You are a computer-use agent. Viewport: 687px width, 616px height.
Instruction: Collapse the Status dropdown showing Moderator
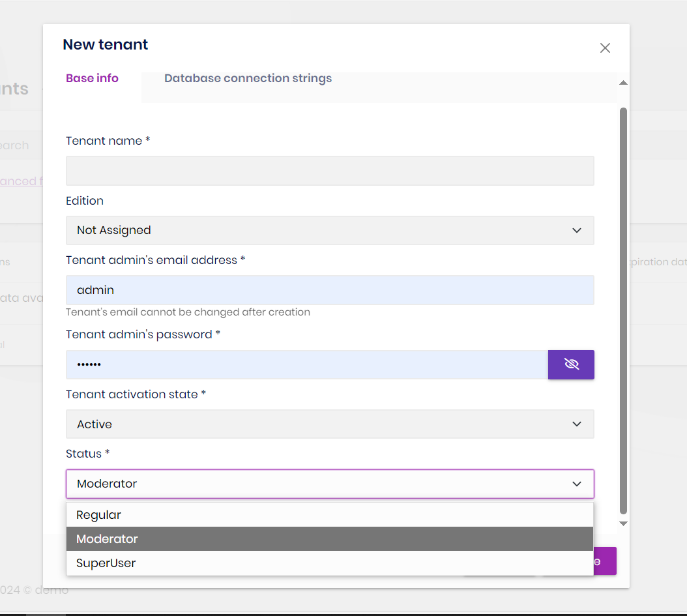coord(330,484)
